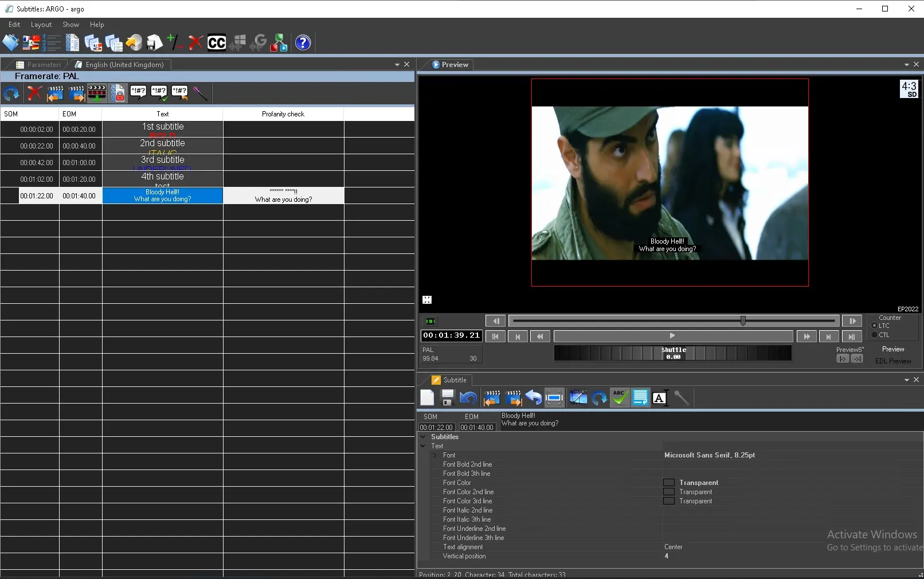Collapse the Subtitles property group
Image resolution: width=924 pixels, height=579 pixels.
click(423, 437)
